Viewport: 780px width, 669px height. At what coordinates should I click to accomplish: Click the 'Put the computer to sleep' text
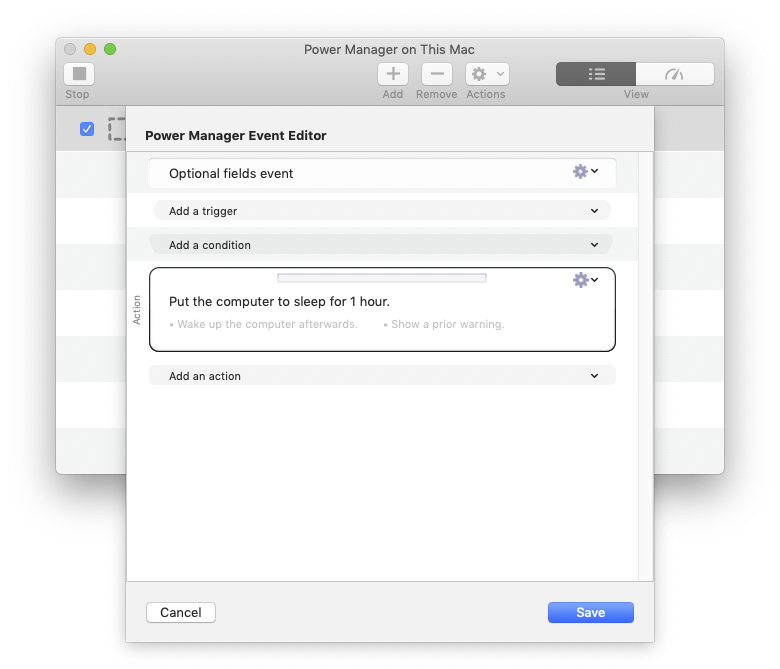(279, 301)
